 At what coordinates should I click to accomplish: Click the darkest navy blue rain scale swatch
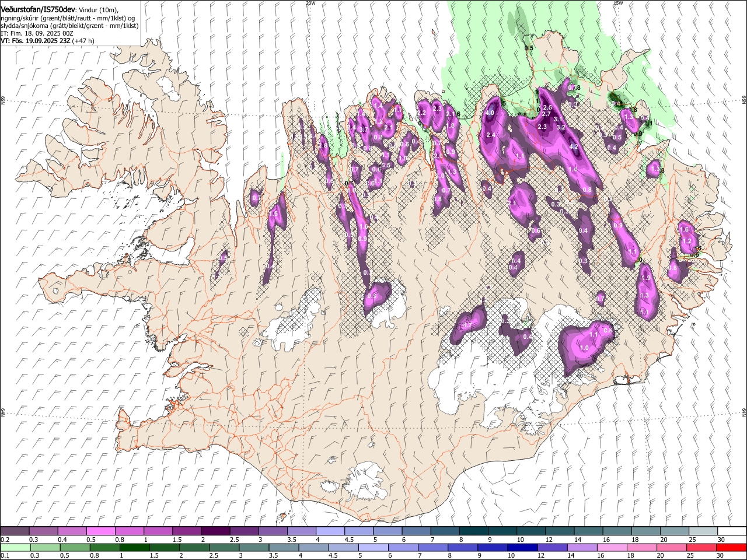pos(522,547)
